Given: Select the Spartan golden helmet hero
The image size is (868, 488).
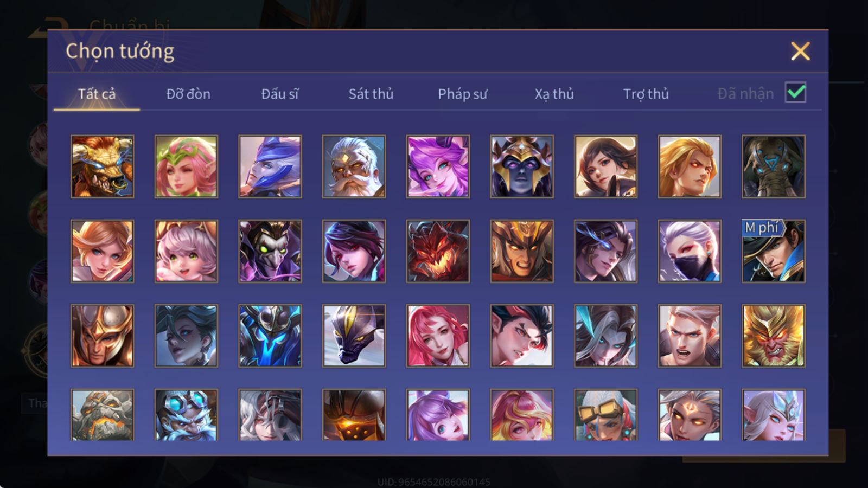Looking at the screenshot, I should [x=102, y=336].
